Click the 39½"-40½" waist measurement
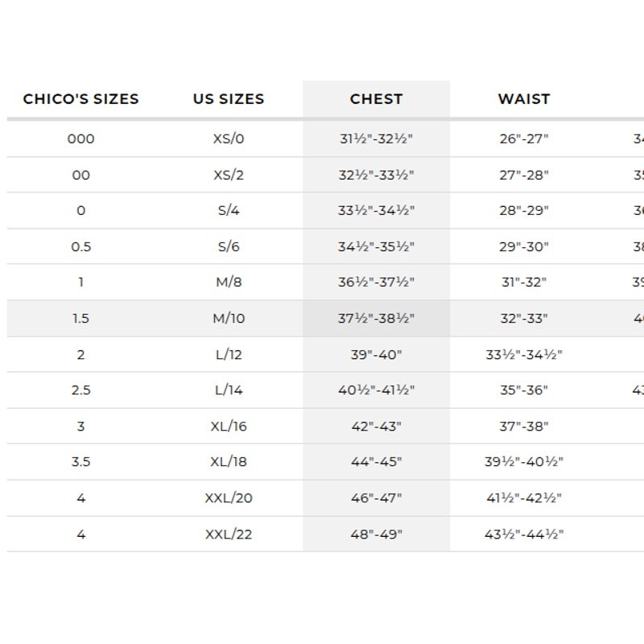 524,461
